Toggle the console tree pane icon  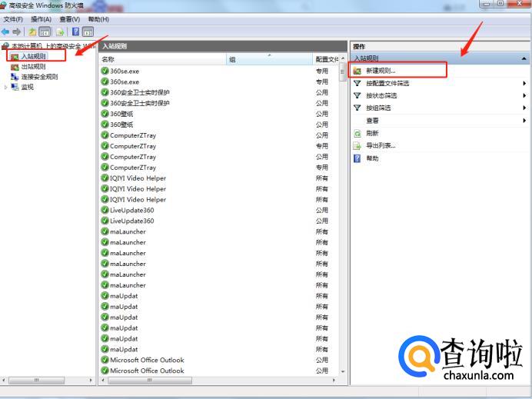pyautogui.click(x=45, y=32)
